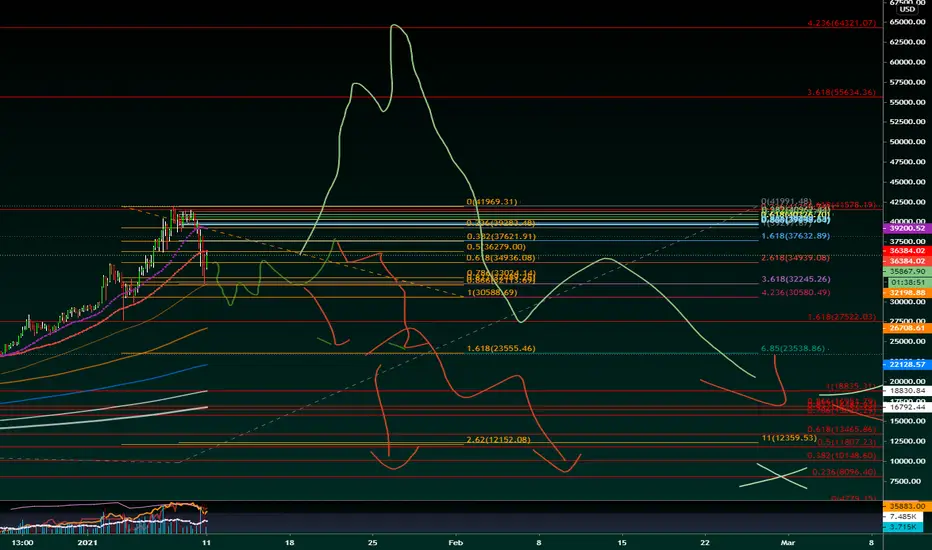The image size is (932, 550).
Task: Click date 22 on the time axis
Action: click(x=705, y=542)
